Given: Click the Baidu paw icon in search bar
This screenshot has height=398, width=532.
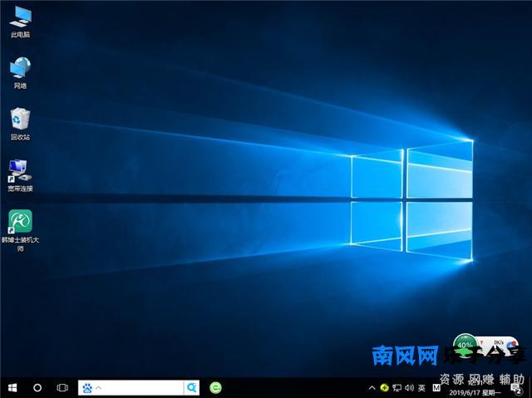Looking at the screenshot, I should click(x=87, y=388).
